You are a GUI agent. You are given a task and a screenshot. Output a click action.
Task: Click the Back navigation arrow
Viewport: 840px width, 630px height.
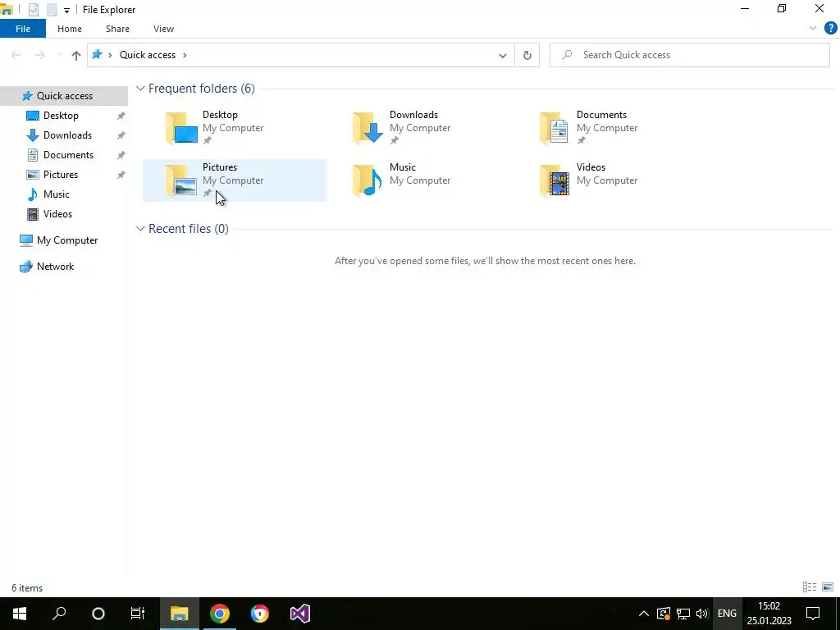pos(16,55)
